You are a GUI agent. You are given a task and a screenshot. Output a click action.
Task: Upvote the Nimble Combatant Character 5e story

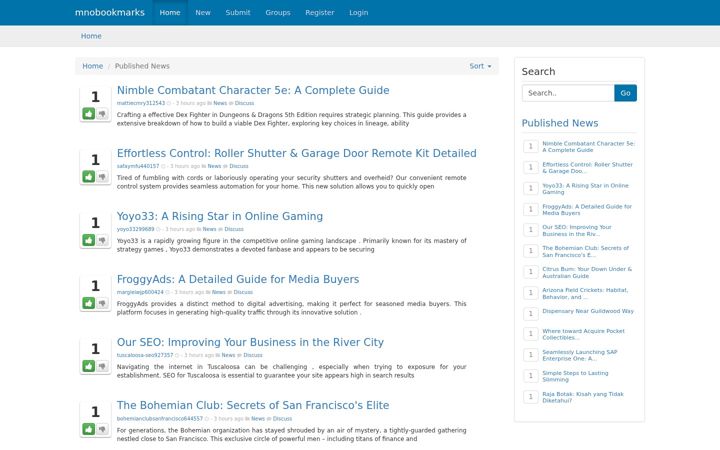click(x=89, y=113)
